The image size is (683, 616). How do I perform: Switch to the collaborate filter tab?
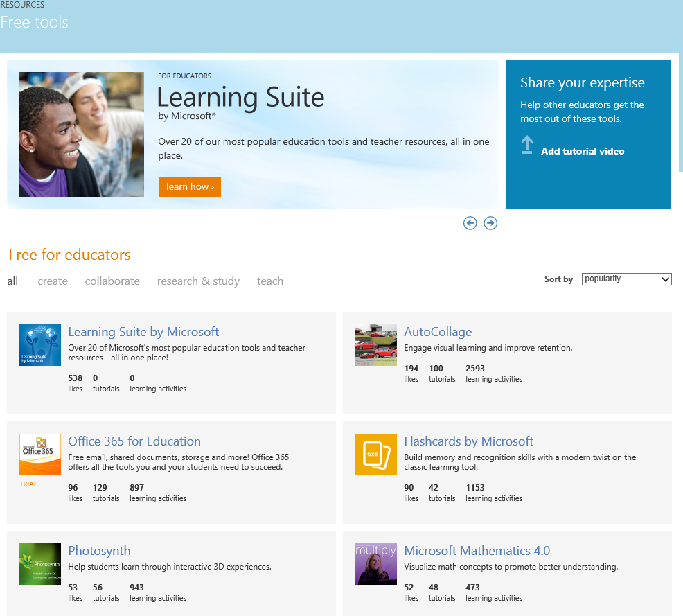pos(112,281)
